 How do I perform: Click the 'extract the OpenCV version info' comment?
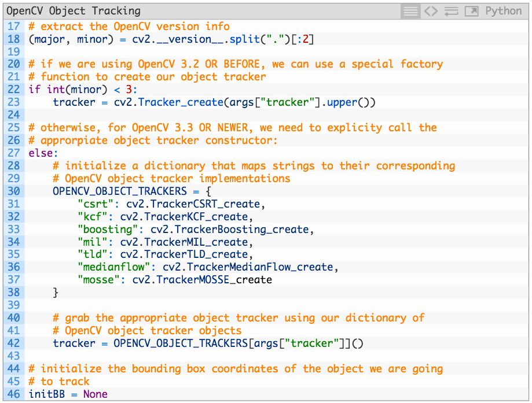click(129, 27)
